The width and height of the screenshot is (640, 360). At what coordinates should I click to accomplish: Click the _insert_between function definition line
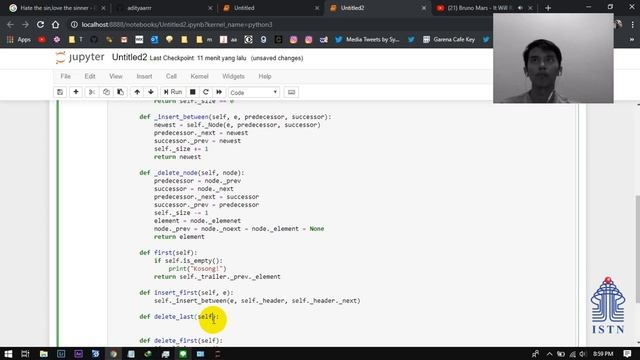click(x=235, y=117)
